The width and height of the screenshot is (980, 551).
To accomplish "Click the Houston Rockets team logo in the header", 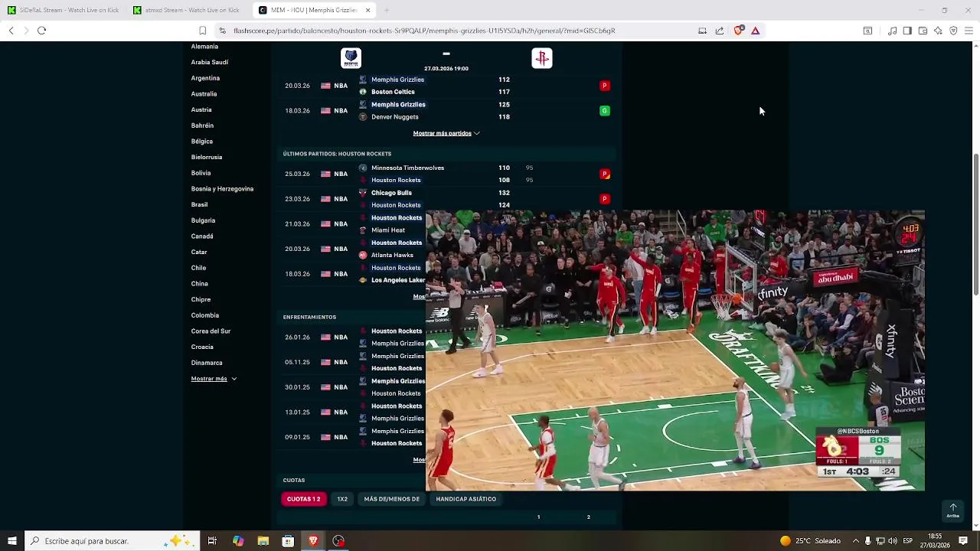I will point(542,58).
